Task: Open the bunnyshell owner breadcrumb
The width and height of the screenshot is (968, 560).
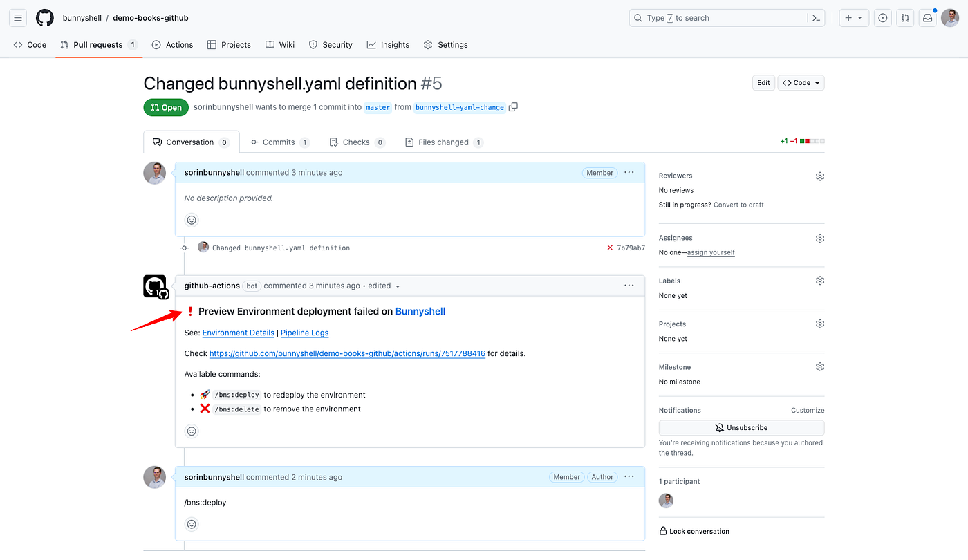Action: click(x=82, y=18)
